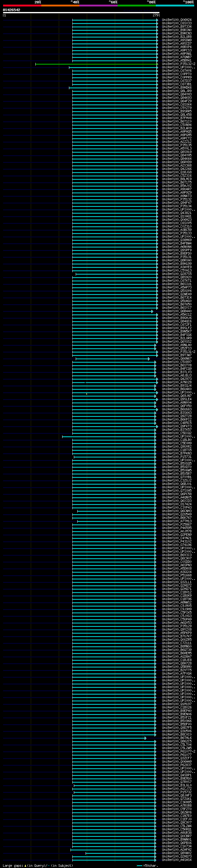This screenshot has height=868, width=197.
Task: Open hit UniRef100_C6SX33
Action: 176,23
